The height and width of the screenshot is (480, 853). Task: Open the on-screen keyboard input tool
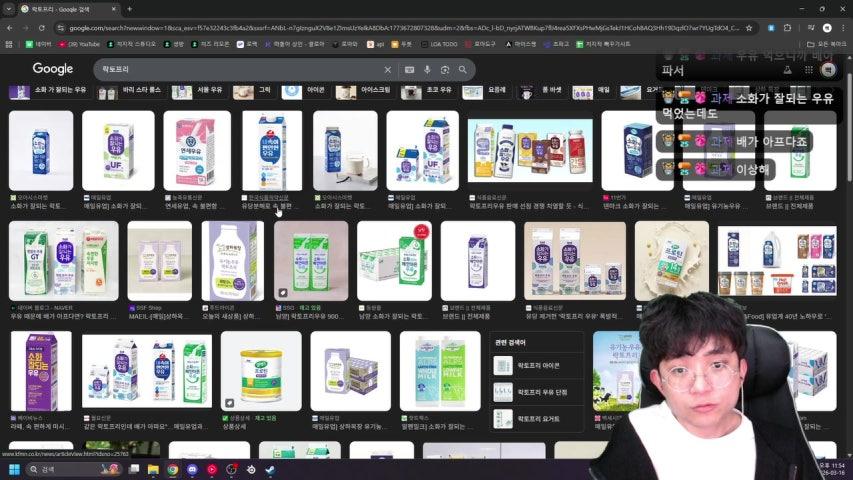coord(409,70)
